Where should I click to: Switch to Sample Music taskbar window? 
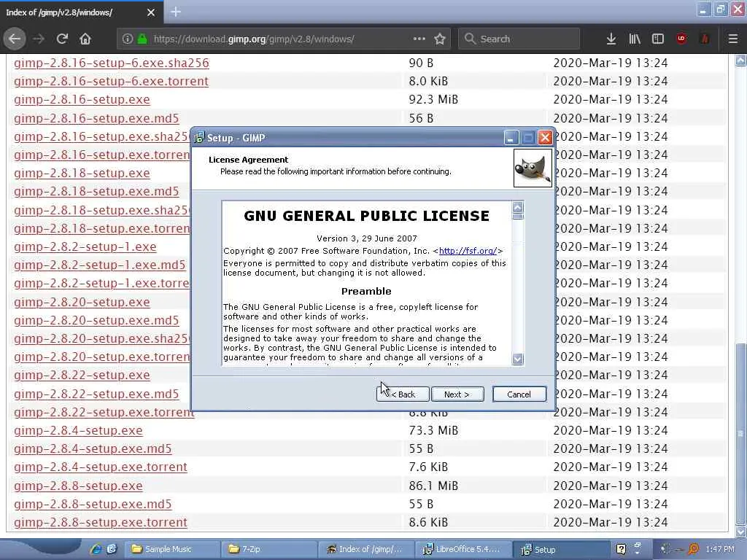(x=172, y=549)
